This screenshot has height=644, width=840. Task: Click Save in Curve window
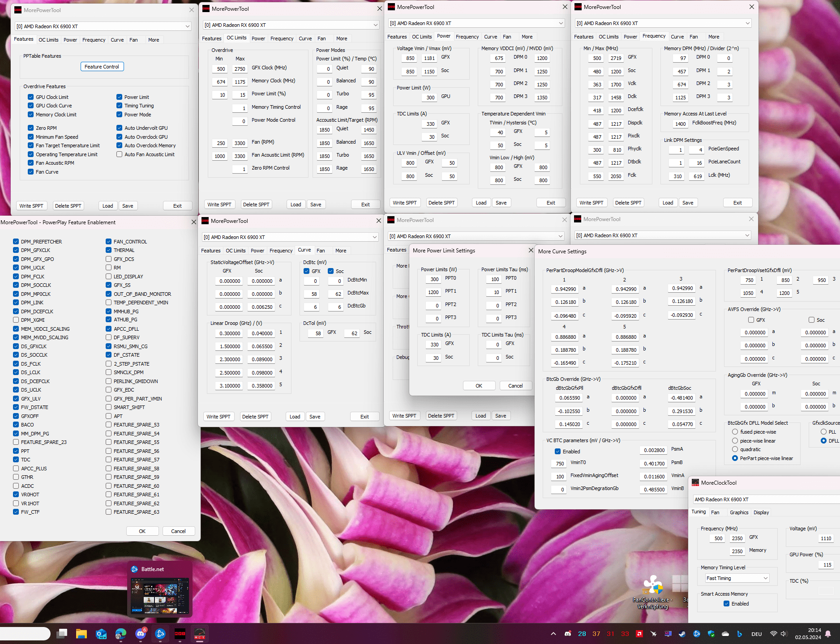tap(315, 417)
